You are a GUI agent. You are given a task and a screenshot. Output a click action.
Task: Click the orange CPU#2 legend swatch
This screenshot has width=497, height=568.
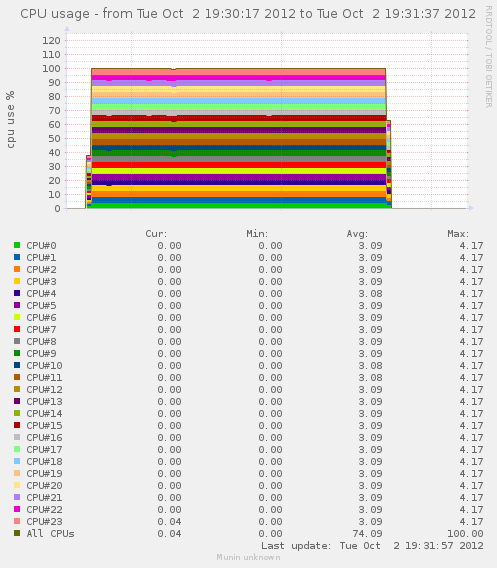click(17, 269)
